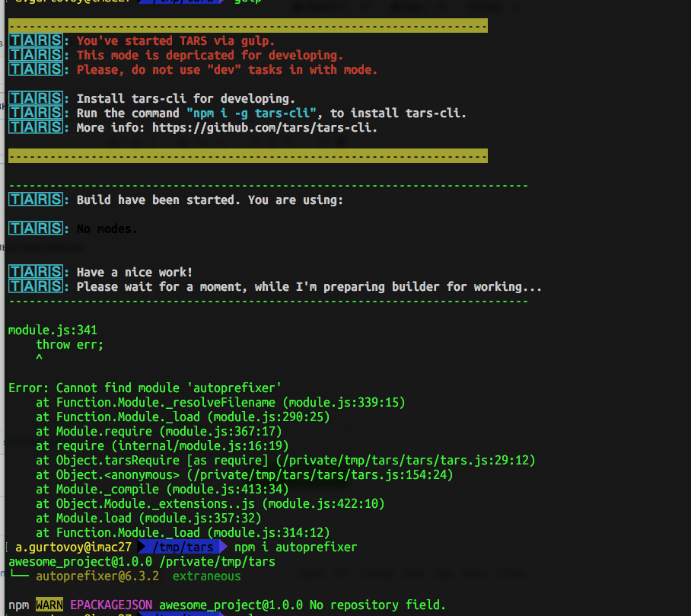This screenshot has height=616, width=691.
Task: Click the "at Module.load (module.js:357:32)" line
Action: [148, 518]
